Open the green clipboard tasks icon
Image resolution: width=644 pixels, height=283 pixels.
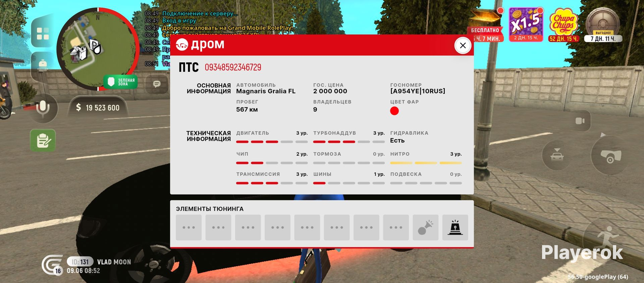tap(43, 140)
